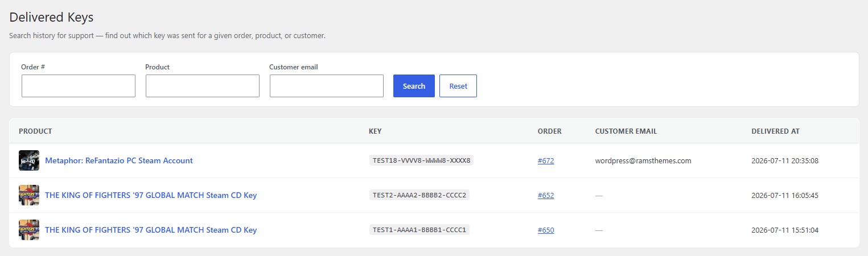
Task: Click the ORDER column header
Action: pos(550,131)
